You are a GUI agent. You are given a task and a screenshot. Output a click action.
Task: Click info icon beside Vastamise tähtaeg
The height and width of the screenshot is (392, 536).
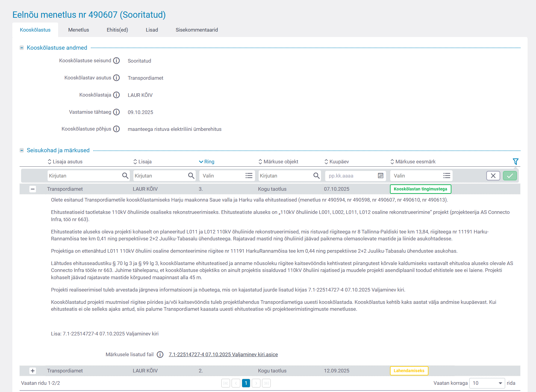[116, 112]
